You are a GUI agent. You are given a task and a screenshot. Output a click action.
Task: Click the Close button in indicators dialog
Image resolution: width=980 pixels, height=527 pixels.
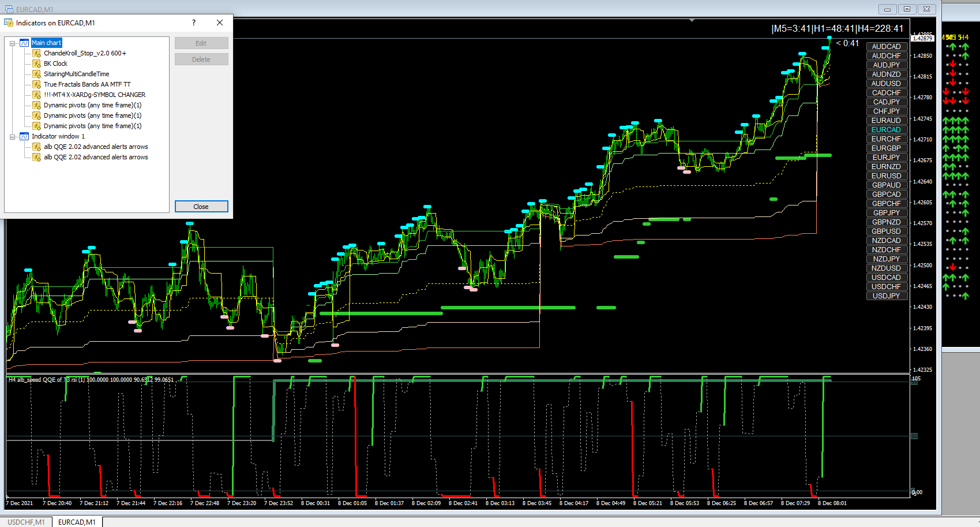[201, 207]
